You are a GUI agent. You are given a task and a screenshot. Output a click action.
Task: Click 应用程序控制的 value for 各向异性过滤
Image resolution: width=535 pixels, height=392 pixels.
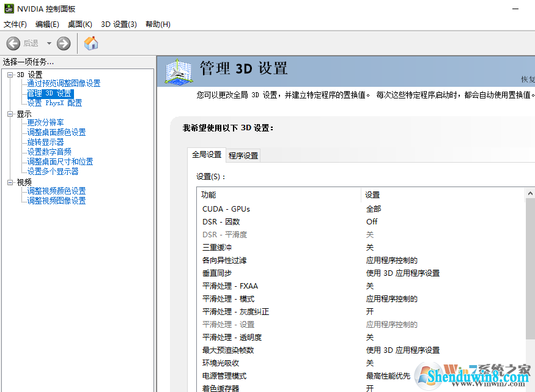(392, 261)
